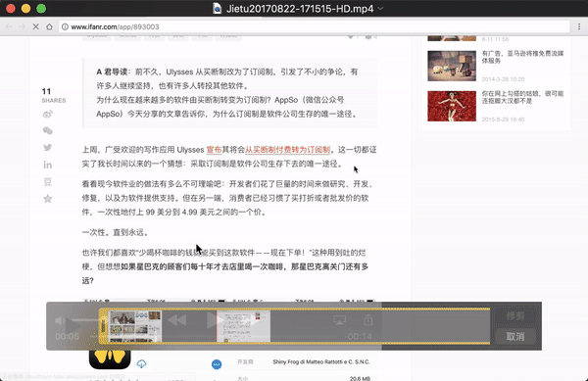Stop loading the page
588x381 pixels.
click(x=35, y=26)
